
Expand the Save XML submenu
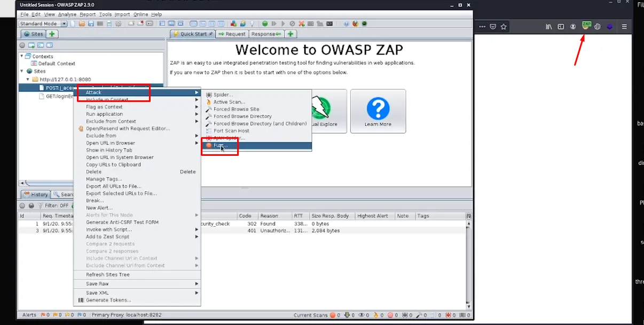point(197,292)
